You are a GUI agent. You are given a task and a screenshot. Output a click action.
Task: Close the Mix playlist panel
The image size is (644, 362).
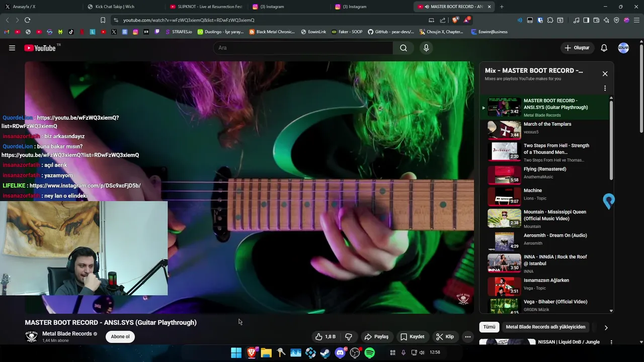605,74
